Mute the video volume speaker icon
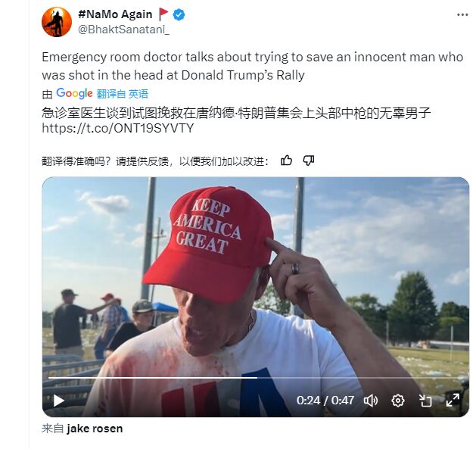The height and width of the screenshot is (449, 476). pos(371,401)
